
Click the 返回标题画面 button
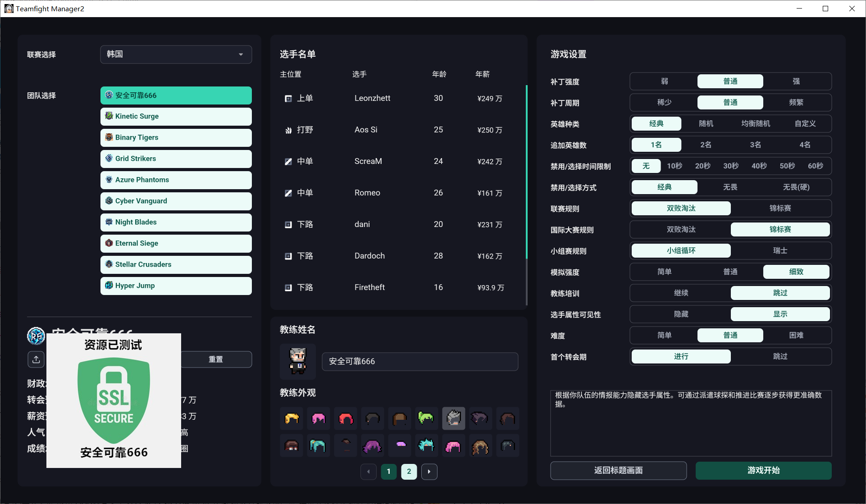coord(618,470)
